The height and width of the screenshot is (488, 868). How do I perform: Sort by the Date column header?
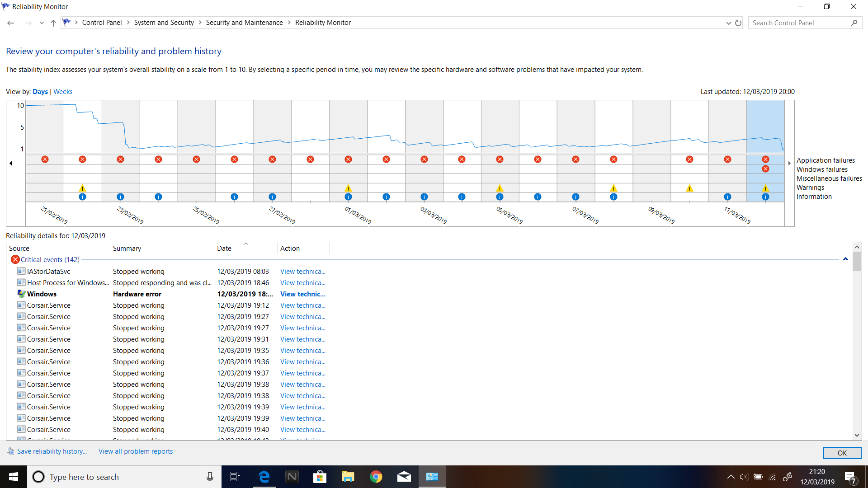pos(245,249)
